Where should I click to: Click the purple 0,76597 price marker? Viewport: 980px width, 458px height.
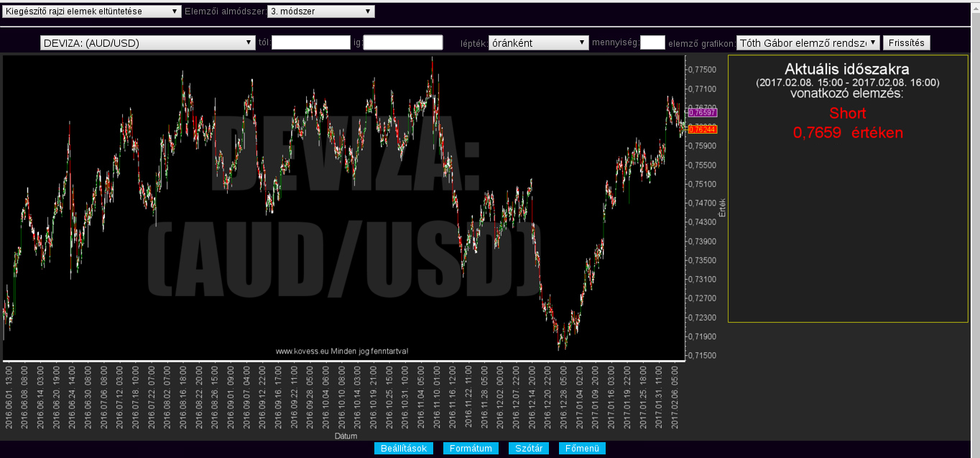click(702, 113)
